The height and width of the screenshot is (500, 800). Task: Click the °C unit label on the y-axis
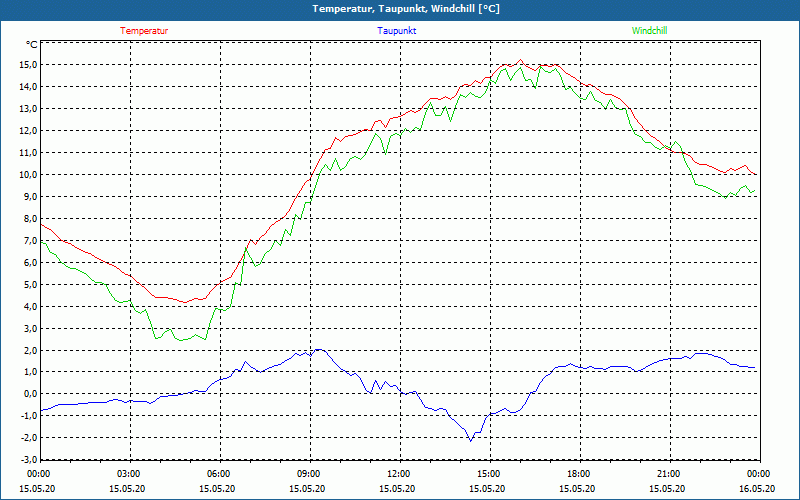coord(32,45)
